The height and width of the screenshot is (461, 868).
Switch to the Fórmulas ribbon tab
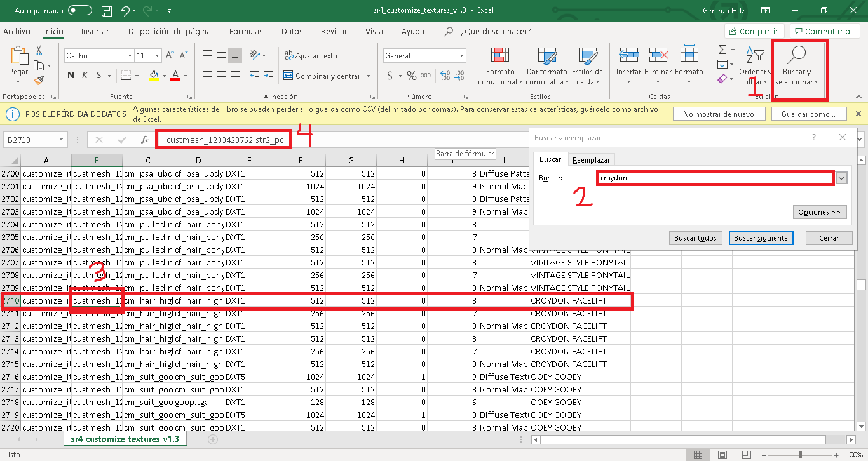pyautogui.click(x=246, y=31)
